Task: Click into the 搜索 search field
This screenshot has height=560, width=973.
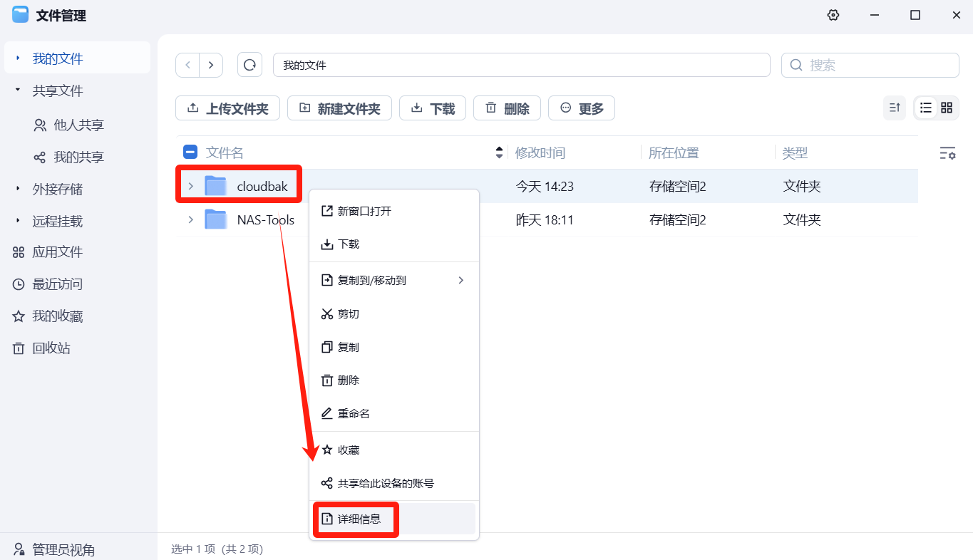Action: (877, 65)
